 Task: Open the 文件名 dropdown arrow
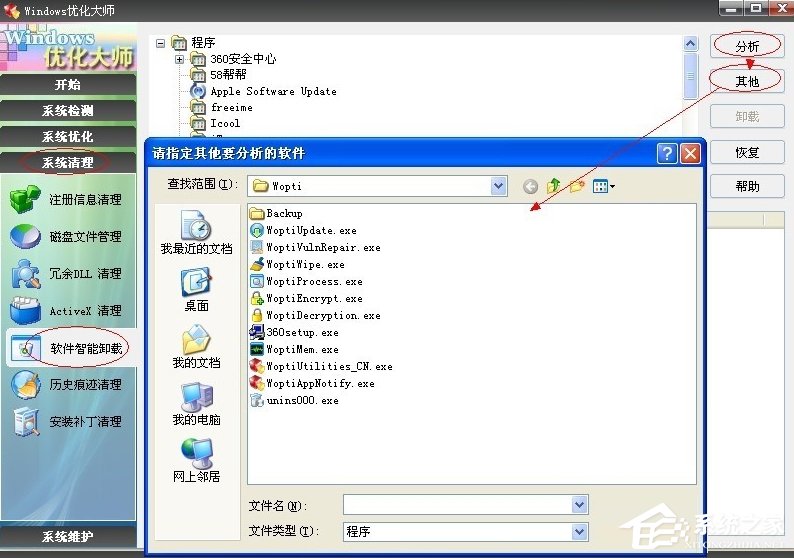point(579,505)
